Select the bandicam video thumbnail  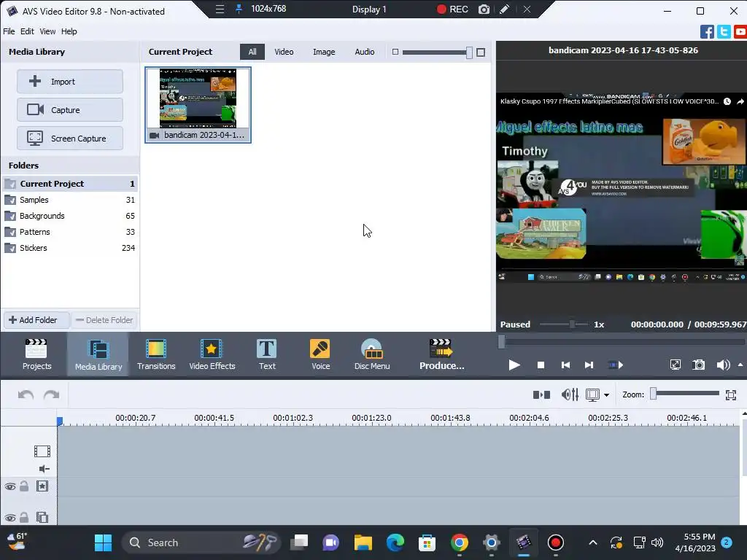click(198, 105)
